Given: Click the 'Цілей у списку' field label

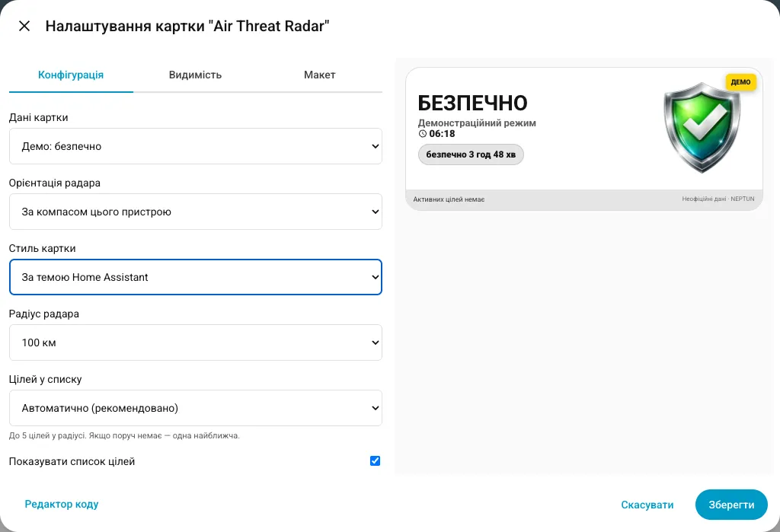Looking at the screenshot, I should (x=45, y=379).
